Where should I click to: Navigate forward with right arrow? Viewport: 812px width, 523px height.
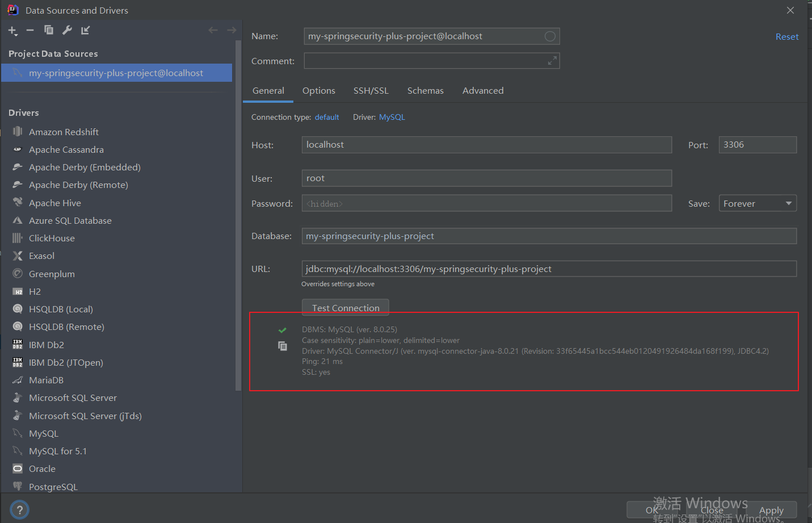click(x=231, y=30)
